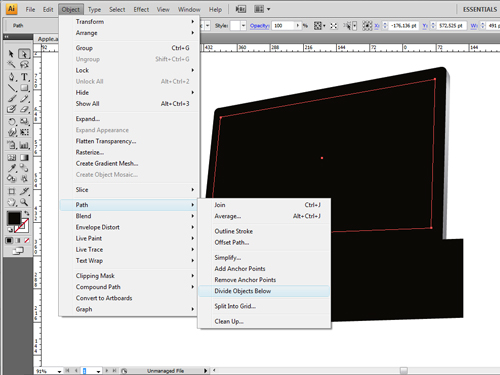500x375 pixels.
Task: Open the Arrange Documents dropdown
Action: [x=262, y=9]
